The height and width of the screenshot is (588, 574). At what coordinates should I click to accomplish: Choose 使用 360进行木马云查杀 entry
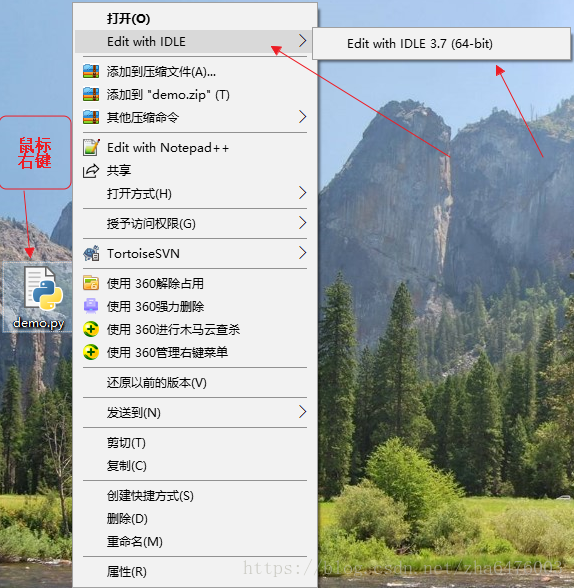tap(195, 329)
